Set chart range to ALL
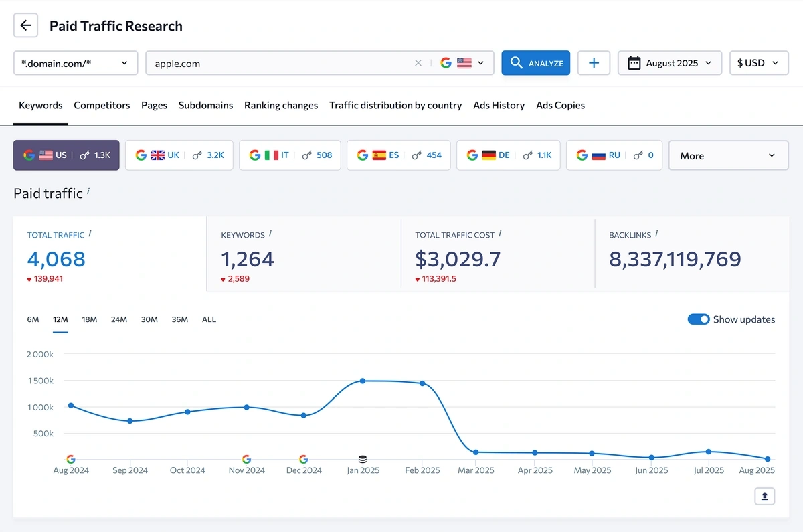Screen dimensions: 803x532 point(209,319)
